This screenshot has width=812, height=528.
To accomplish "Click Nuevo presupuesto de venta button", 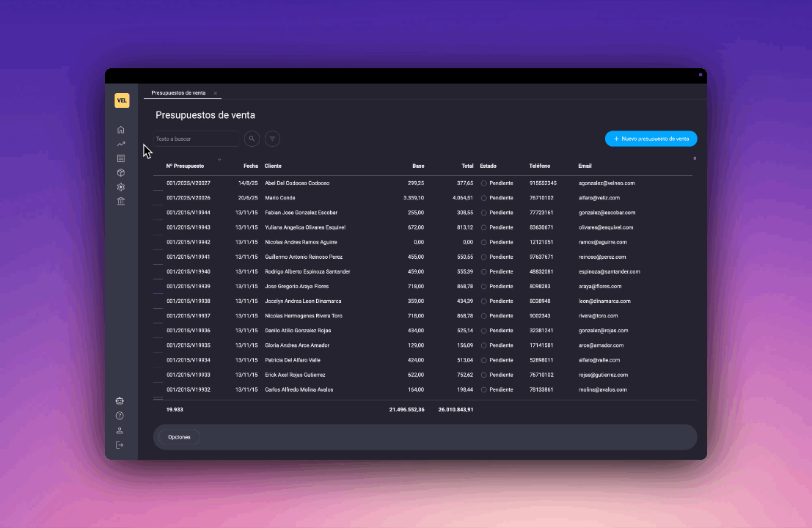I will click(x=651, y=139).
